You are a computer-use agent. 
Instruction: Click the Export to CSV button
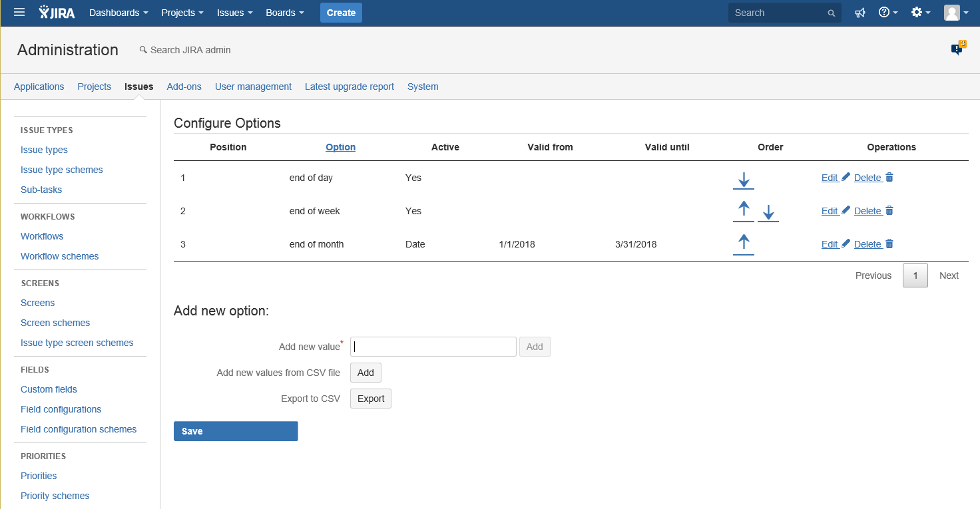tap(371, 399)
